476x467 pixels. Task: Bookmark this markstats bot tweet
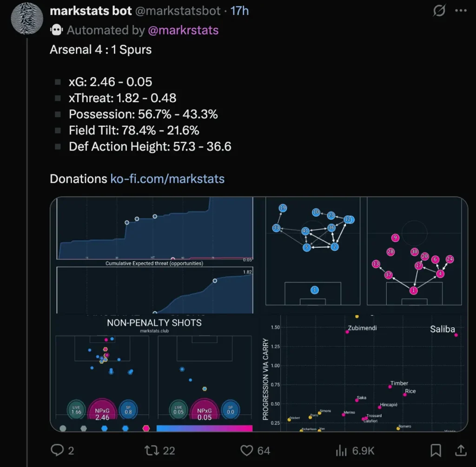click(436, 450)
